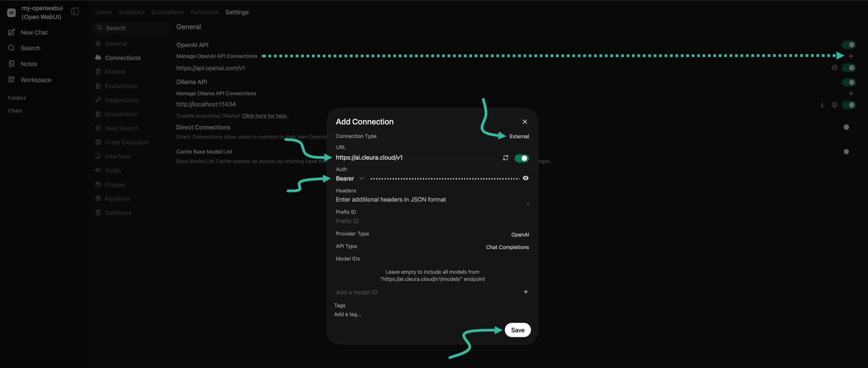Expand the Chats section
The width and height of the screenshot is (868, 368).
click(x=15, y=111)
